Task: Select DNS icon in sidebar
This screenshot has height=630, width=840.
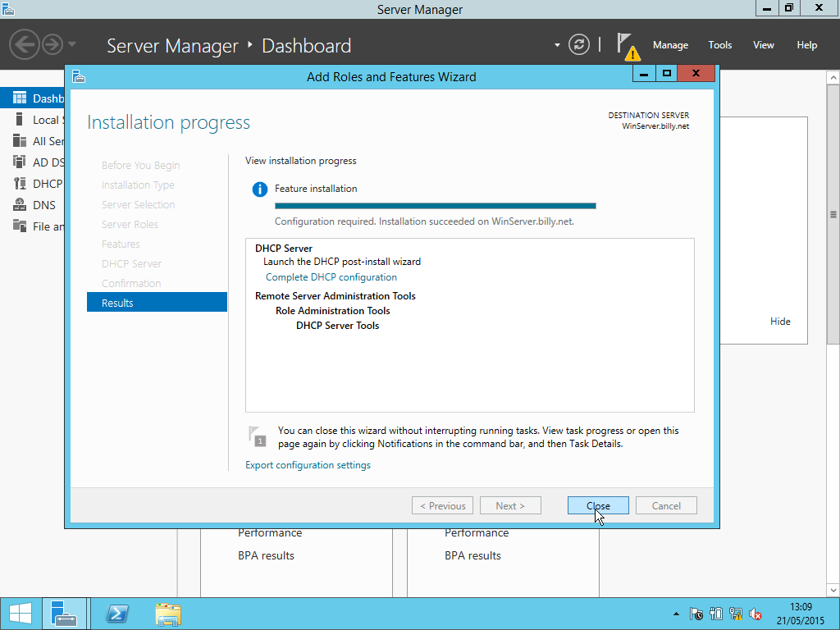Action: pyautogui.click(x=20, y=204)
